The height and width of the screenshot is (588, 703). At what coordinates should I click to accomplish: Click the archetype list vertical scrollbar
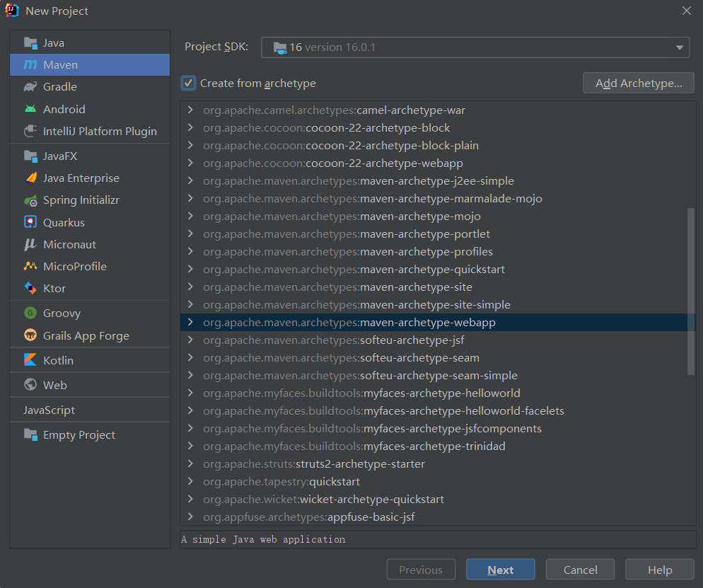coord(691,290)
